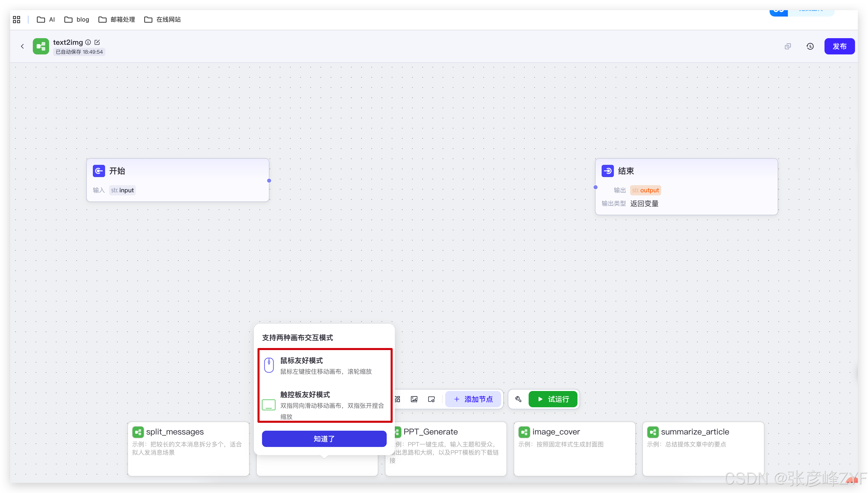Image resolution: width=868 pixels, height=493 pixels.
Task: Click the info icon next to text2img title
Action: click(x=88, y=42)
